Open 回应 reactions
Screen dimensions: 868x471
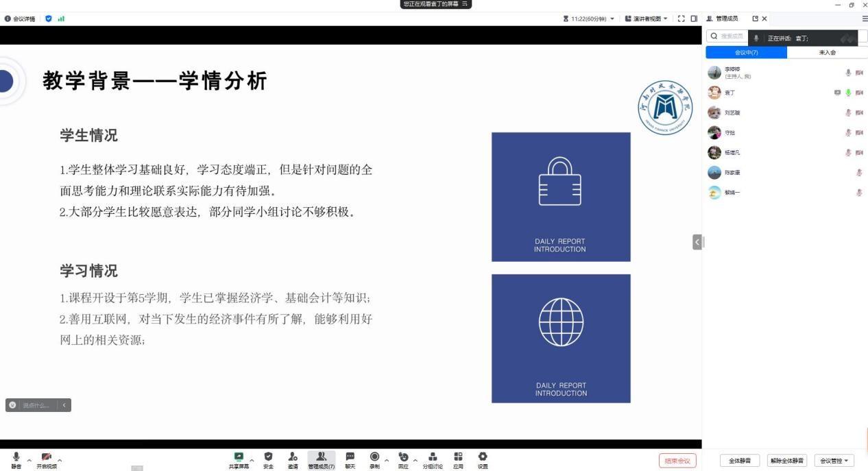pos(403,459)
